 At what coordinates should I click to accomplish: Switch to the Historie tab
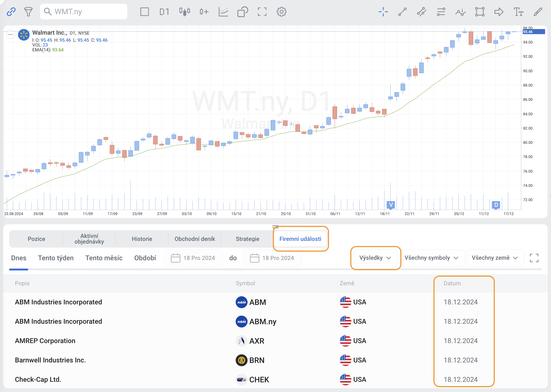click(x=142, y=239)
